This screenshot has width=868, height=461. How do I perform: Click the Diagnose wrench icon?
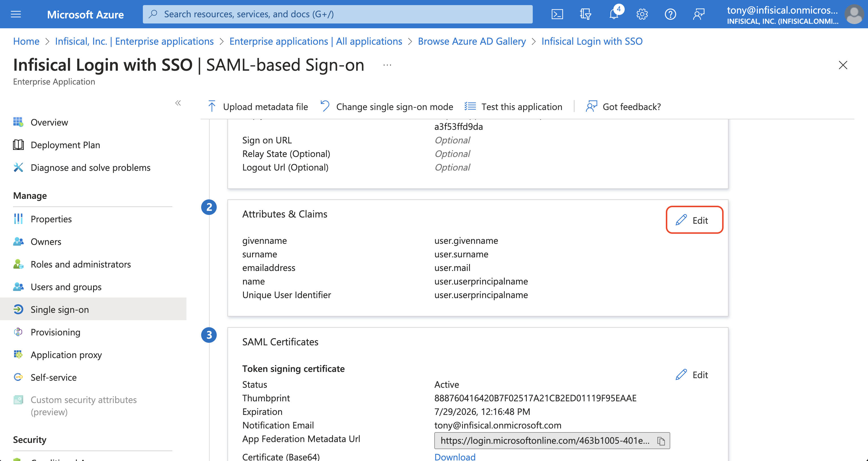18,167
